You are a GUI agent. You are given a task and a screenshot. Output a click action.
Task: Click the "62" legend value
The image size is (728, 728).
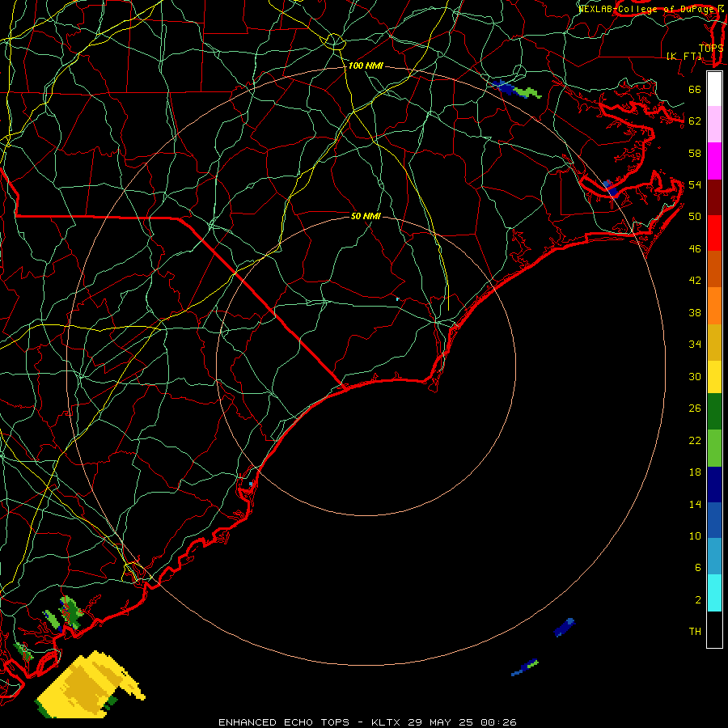(x=695, y=121)
